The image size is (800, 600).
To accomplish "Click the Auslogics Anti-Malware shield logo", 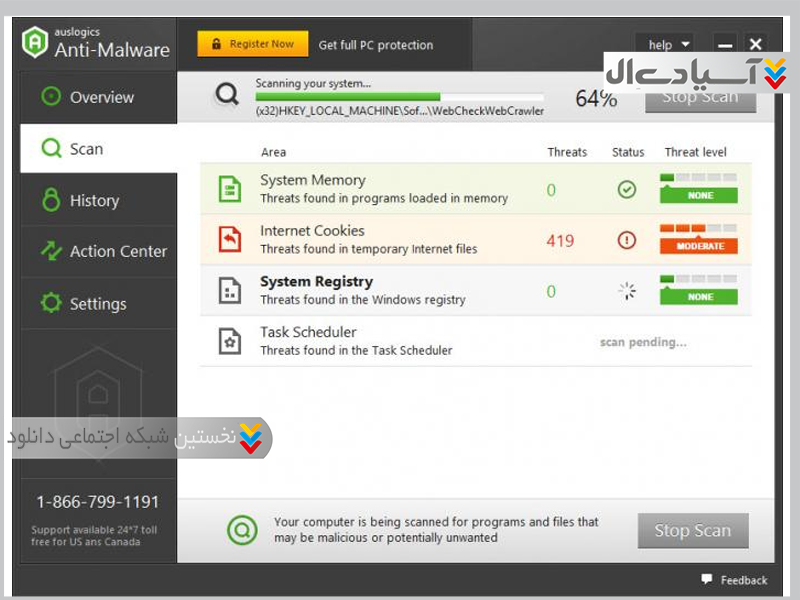I will 36,42.
